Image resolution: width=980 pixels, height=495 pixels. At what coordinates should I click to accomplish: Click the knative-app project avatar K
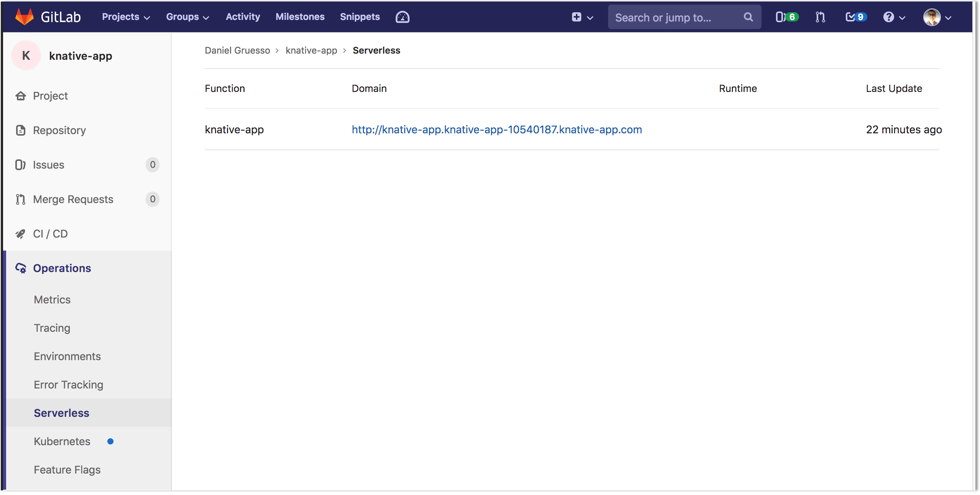(x=26, y=56)
